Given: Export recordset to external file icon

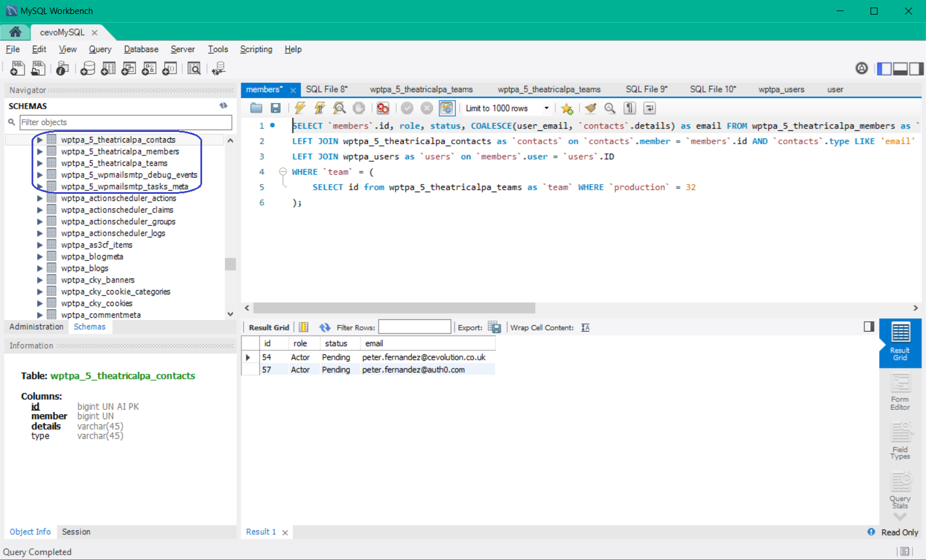Looking at the screenshot, I should coord(494,327).
